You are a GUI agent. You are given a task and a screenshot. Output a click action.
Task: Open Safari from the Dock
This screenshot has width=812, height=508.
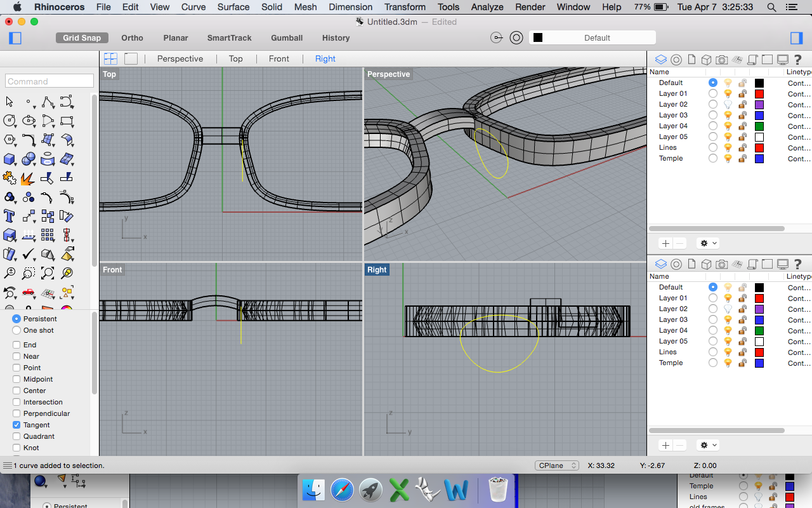341,490
